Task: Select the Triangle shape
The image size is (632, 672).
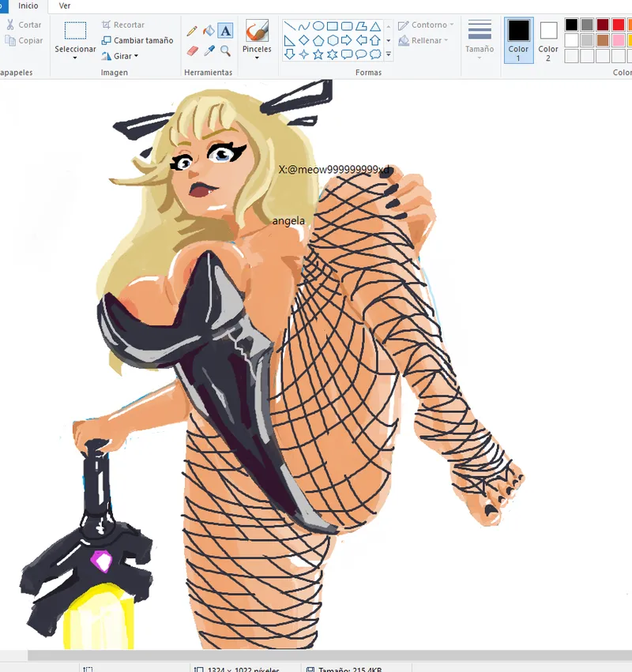Action: click(x=375, y=27)
